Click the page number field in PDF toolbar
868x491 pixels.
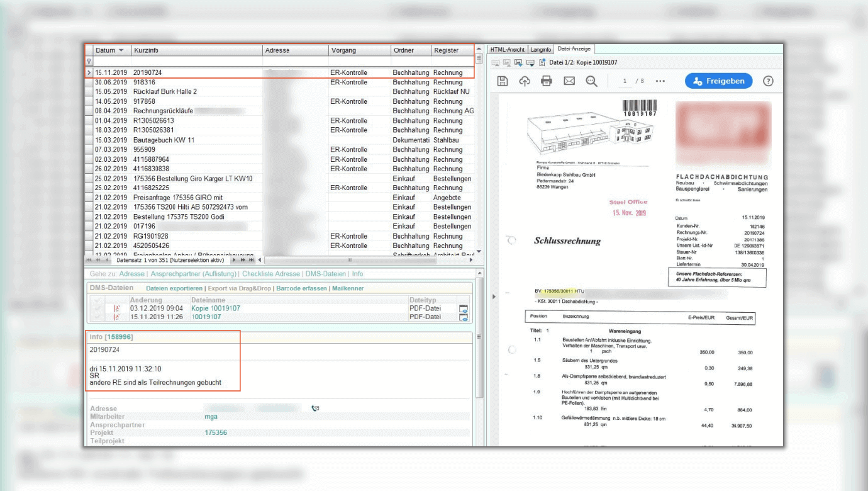[625, 81]
